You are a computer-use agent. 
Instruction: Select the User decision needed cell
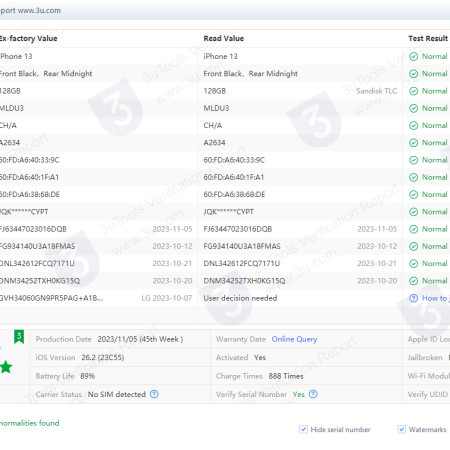tap(240, 298)
